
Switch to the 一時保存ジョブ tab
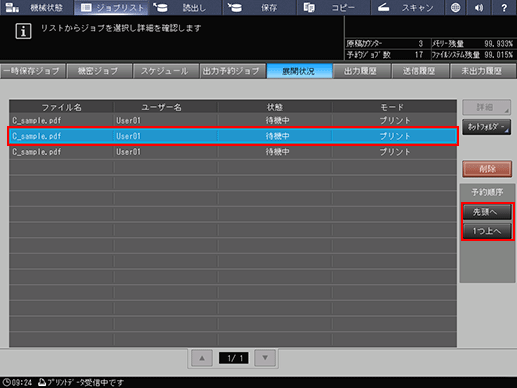(33, 71)
